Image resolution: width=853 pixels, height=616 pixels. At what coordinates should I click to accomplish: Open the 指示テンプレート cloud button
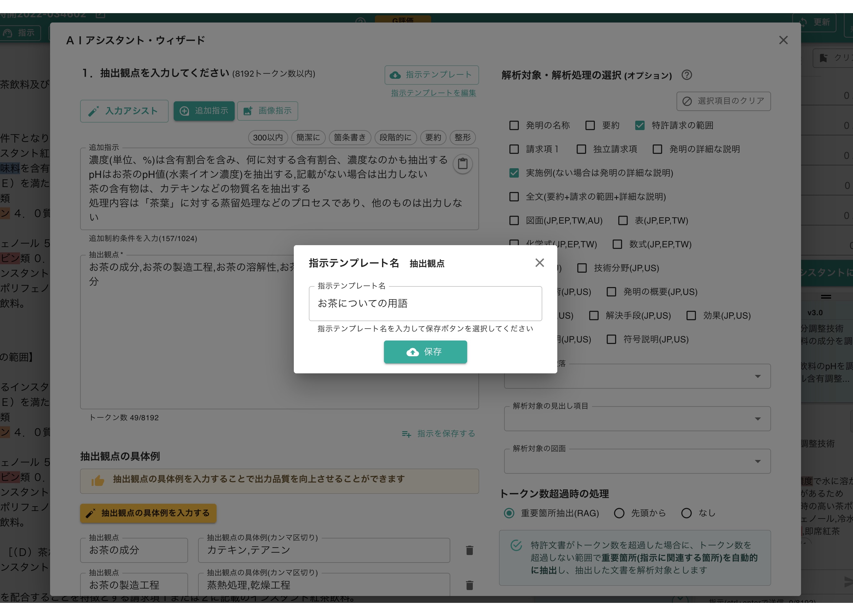click(432, 75)
